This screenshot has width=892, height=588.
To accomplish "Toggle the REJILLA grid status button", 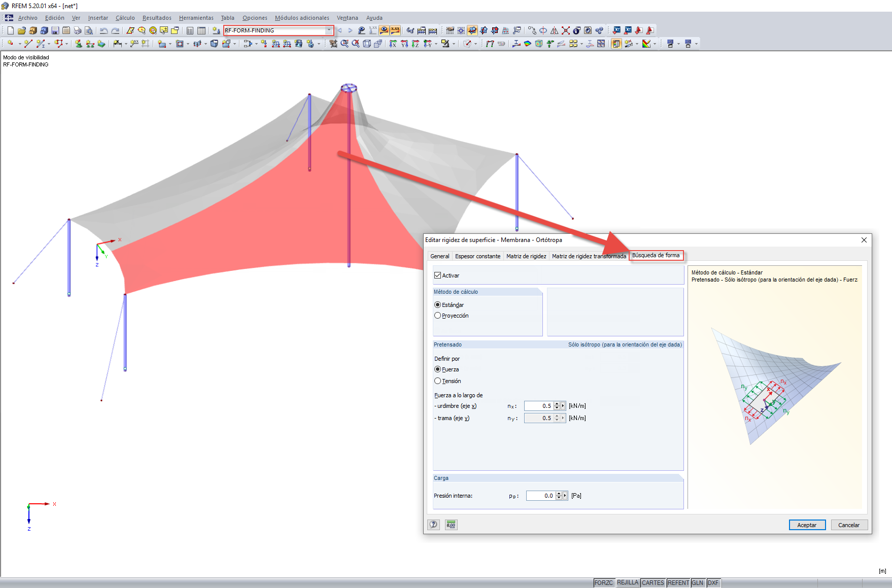I will [628, 583].
